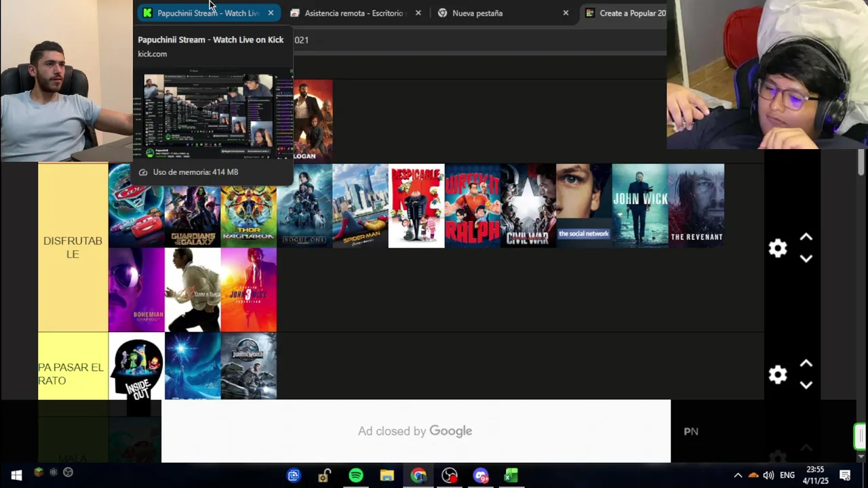The width and height of the screenshot is (868, 488).
Task: Open the Discord-like icon with red badge
Action: coord(481,476)
